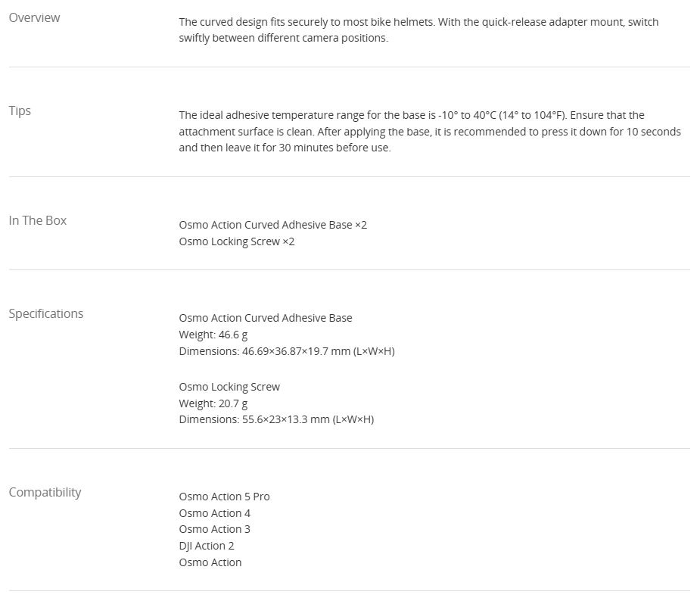Screen dimensions: 700x601
Task: Click Osmo Action 4 in compatibility list
Action: (x=214, y=513)
